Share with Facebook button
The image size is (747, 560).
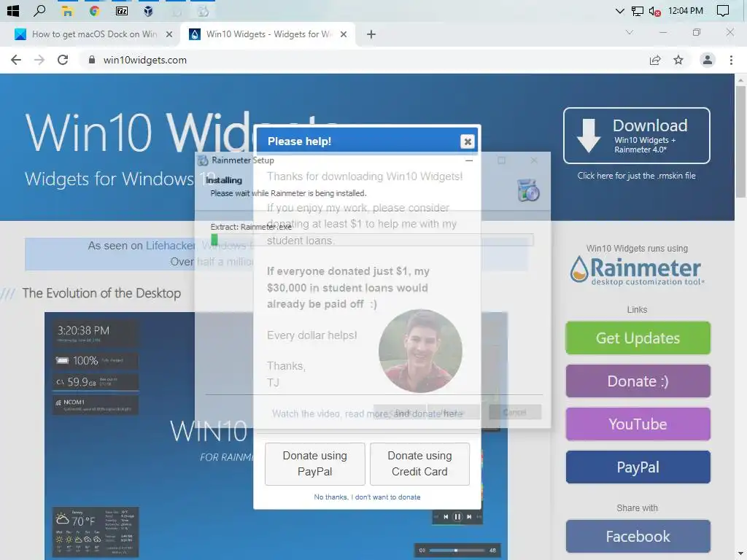(x=638, y=536)
